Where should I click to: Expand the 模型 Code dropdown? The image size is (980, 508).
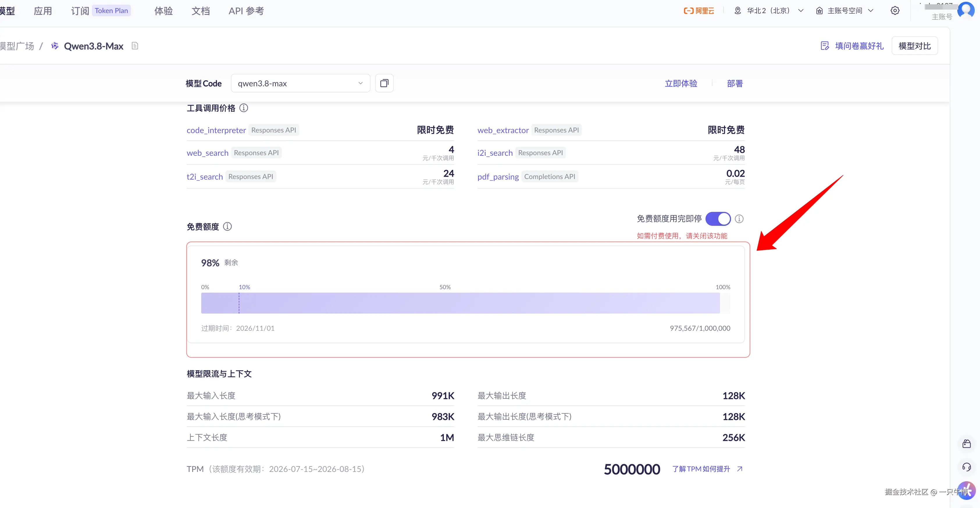pos(301,83)
